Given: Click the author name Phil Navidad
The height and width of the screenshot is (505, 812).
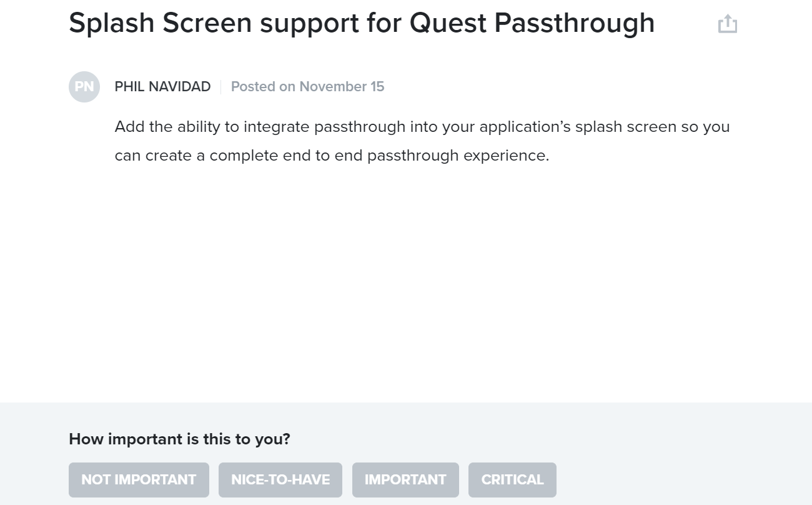Looking at the screenshot, I should click(x=162, y=87).
